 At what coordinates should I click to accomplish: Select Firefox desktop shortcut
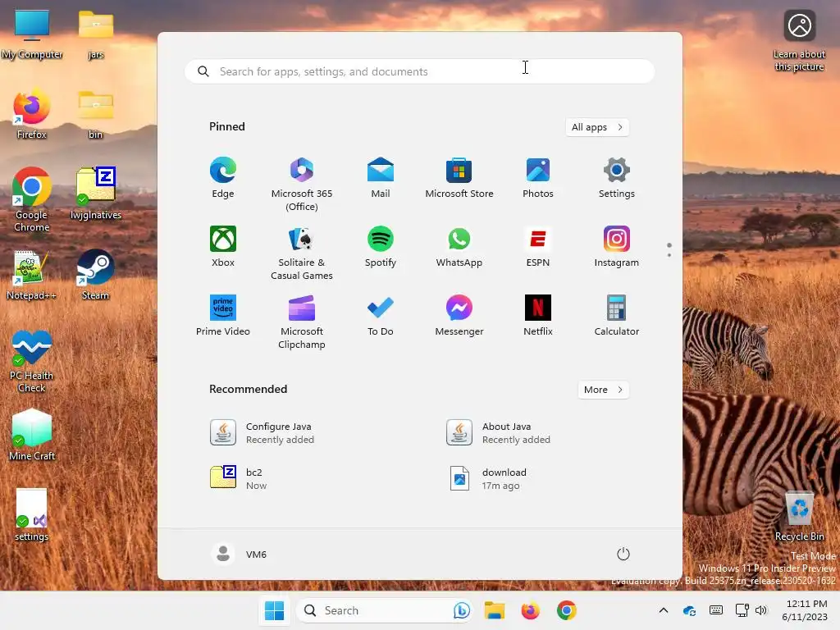pyautogui.click(x=32, y=114)
